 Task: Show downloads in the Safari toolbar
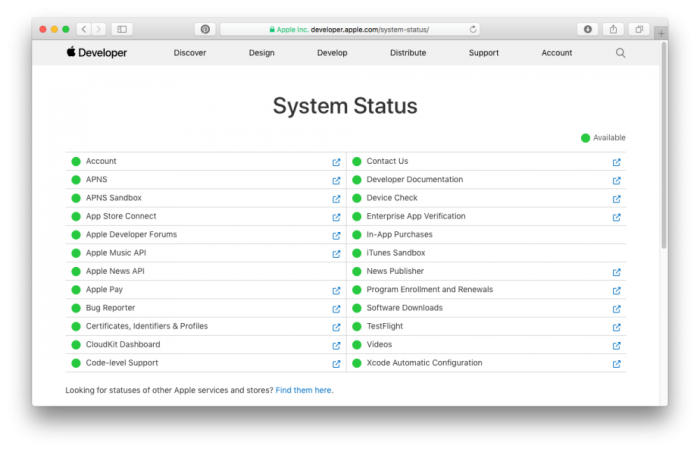pyautogui.click(x=588, y=29)
